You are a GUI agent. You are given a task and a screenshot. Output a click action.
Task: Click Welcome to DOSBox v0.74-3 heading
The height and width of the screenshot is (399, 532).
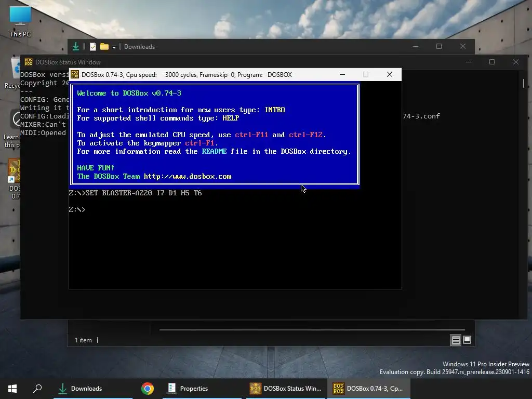coord(129,94)
